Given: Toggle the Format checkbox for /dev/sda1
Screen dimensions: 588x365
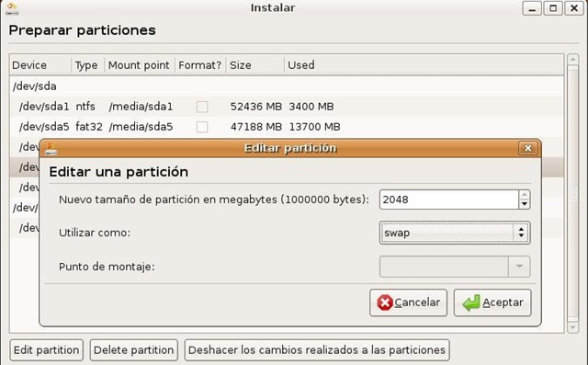Looking at the screenshot, I should (202, 107).
